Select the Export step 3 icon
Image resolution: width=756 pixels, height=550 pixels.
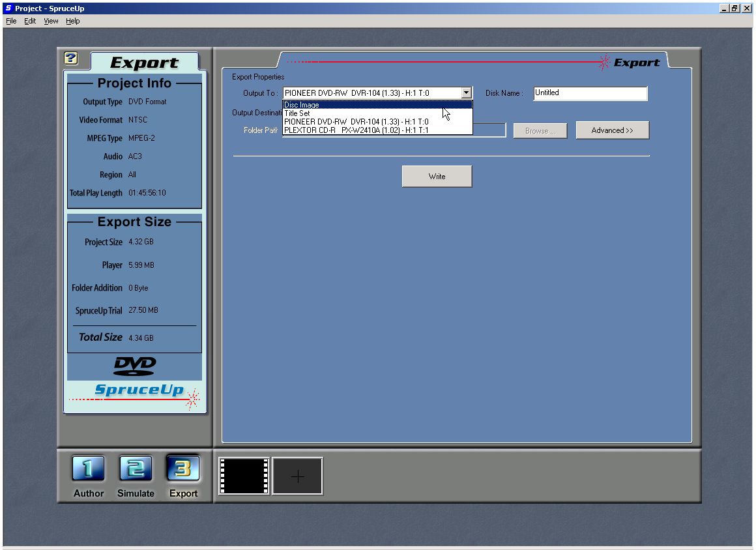183,469
